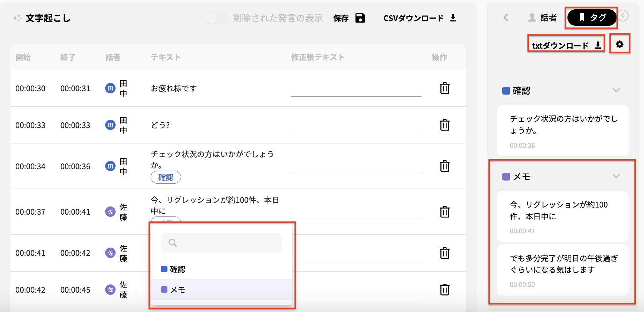
Task: Click the txtダウンロード button
Action: point(566,45)
